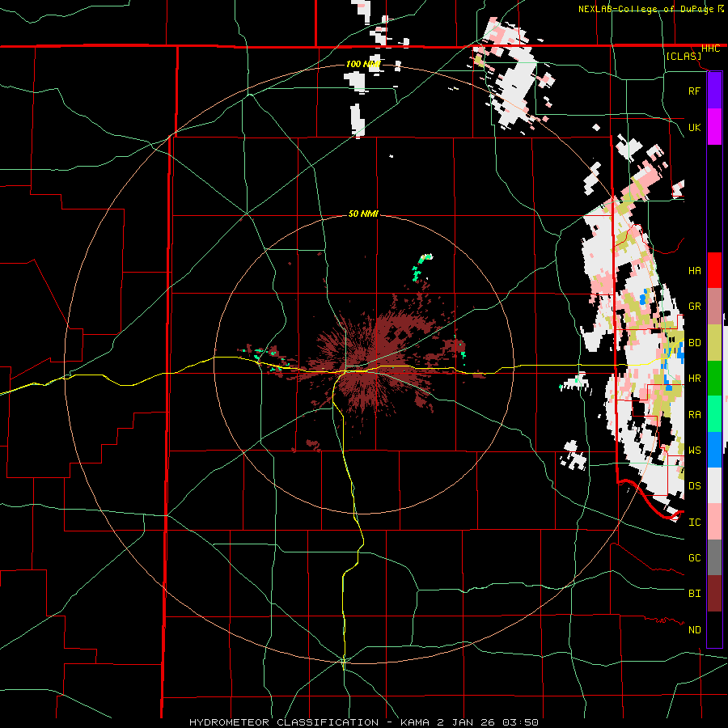The width and height of the screenshot is (728, 728).
Task: Click the "100 NMI" range ring label
Action: click(363, 64)
